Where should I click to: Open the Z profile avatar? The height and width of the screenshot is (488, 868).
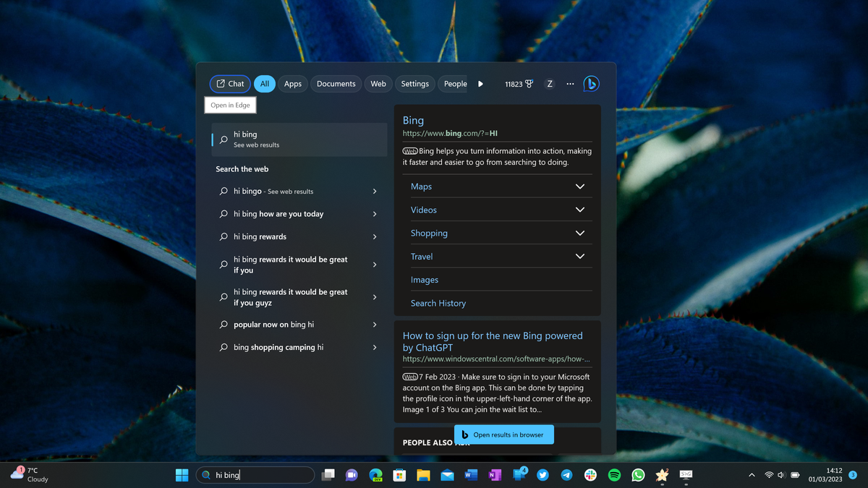coord(550,83)
